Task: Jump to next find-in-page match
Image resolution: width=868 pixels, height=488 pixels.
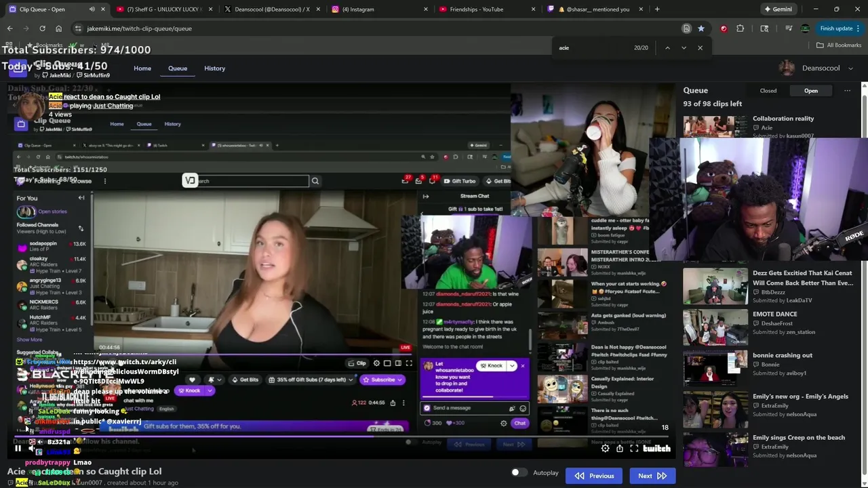Action: (x=684, y=47)
